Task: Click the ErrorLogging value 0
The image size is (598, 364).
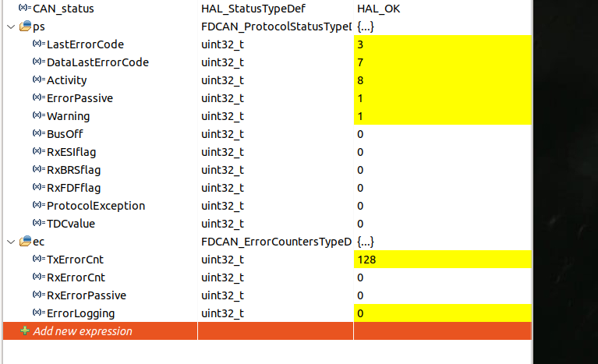Action: [x=442, y=313]
